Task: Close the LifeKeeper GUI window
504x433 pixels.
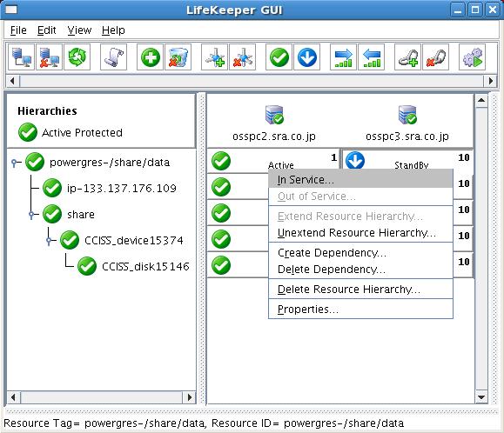Action: pyautogui.click(x=493, y=10)
